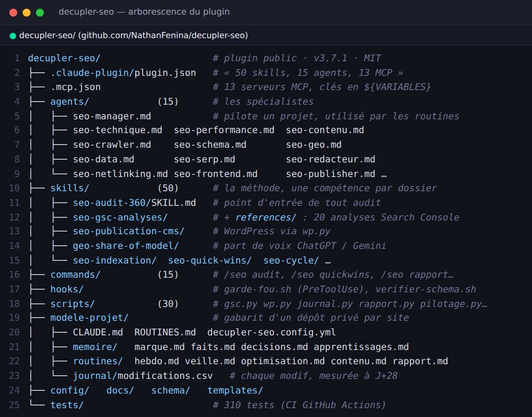Expand the scripts/ folder
The width and height of the screenshot is (532, 417).
click(x=73, y=304)
